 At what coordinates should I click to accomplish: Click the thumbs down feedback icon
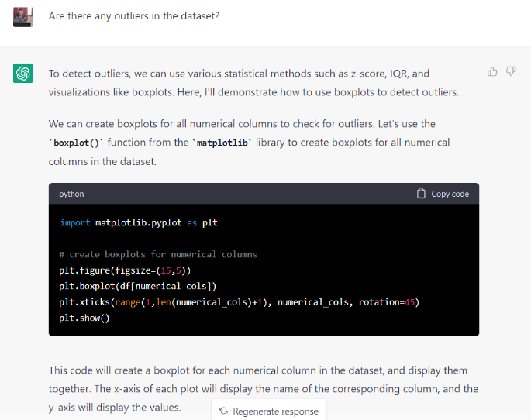click(x=511, y=71)
